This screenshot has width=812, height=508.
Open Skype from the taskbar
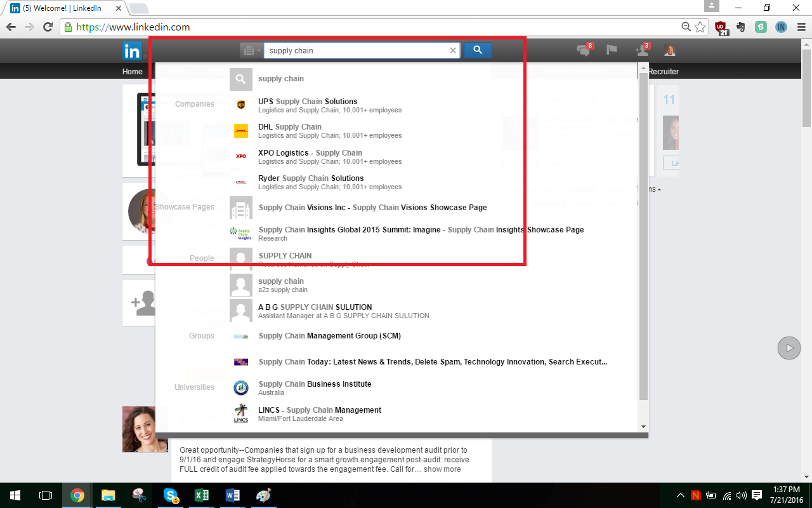[171, 495]
